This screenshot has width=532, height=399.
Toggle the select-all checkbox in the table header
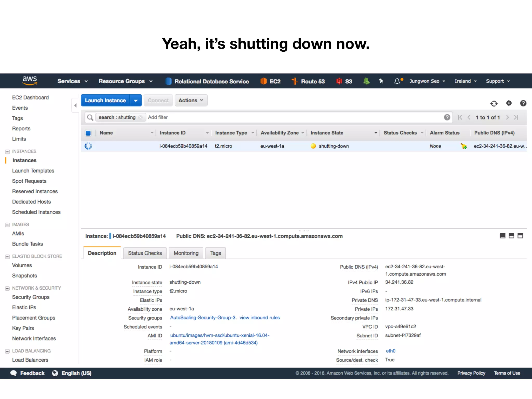pyautogui.click(x=88, y=133)
